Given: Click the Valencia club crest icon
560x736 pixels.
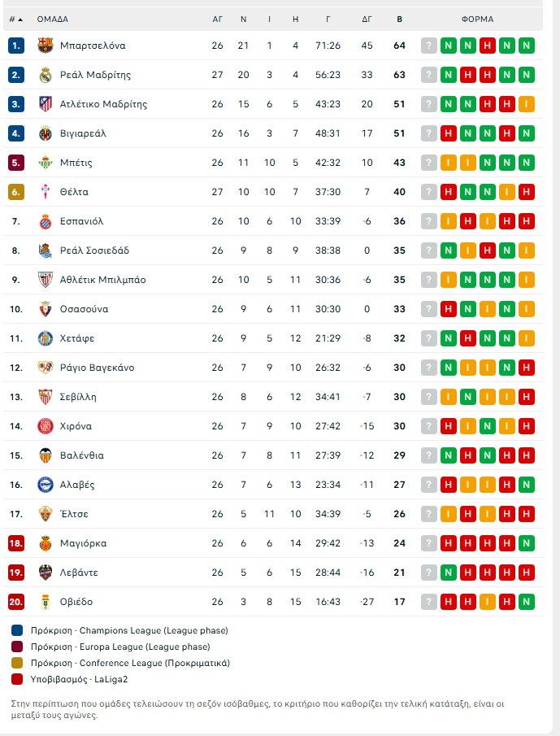Looking at the screenshot, I should tap(46, 455).
